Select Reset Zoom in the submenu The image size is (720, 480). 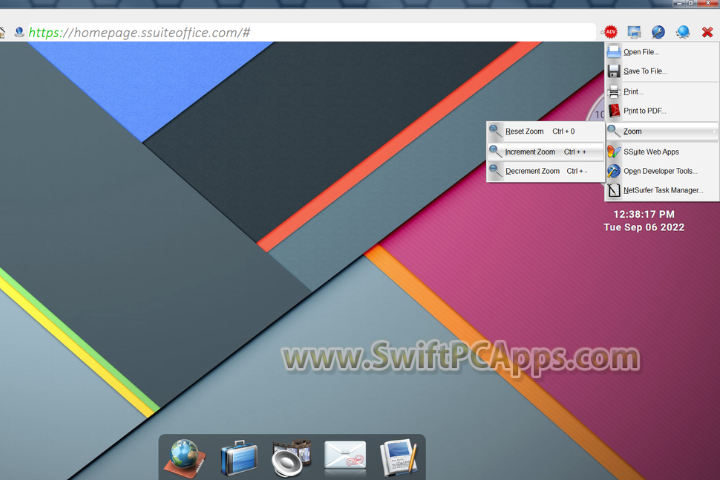[545, 131]
